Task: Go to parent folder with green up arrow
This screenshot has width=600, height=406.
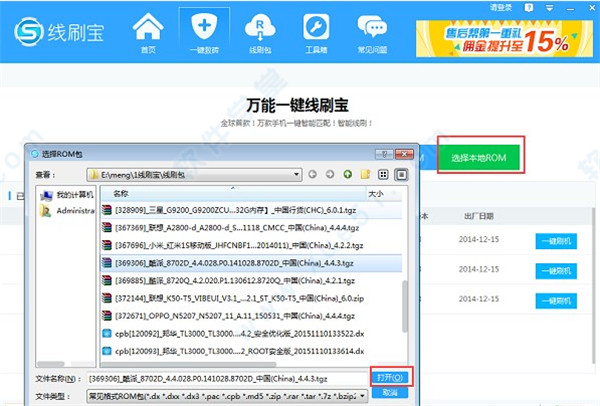Action: 347,174
